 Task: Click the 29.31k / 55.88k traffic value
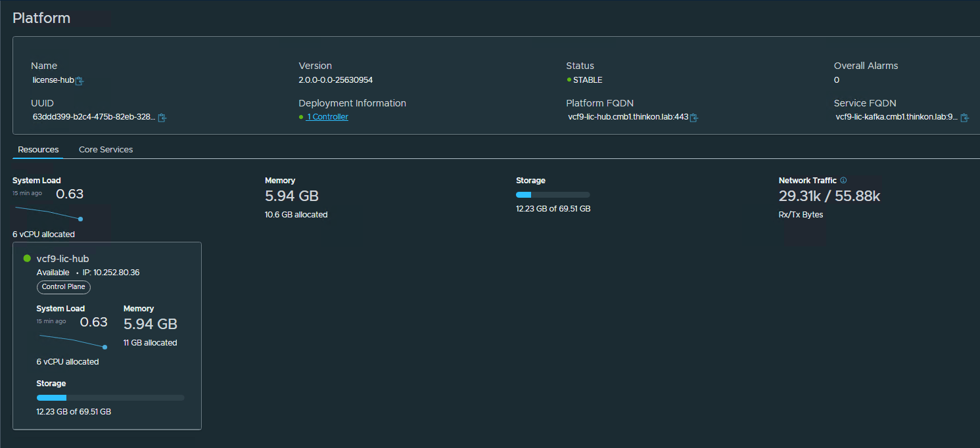(829, 196)
